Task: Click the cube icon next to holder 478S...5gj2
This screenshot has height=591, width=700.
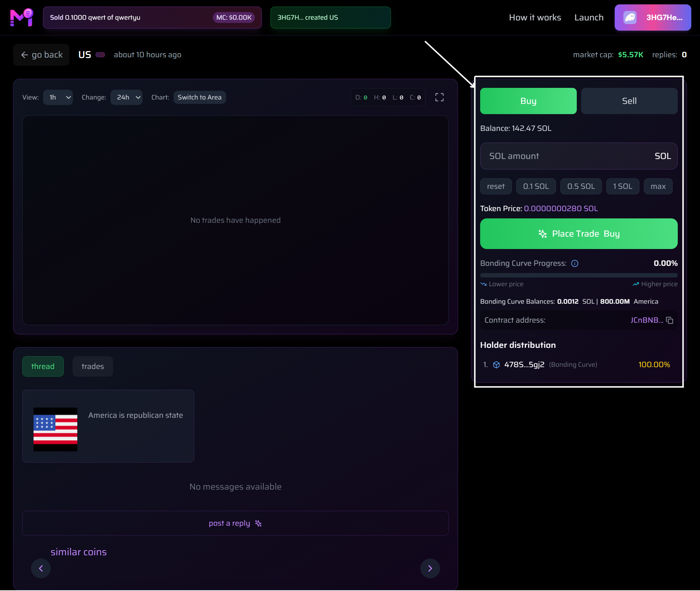Action: (x=497, y=365)
